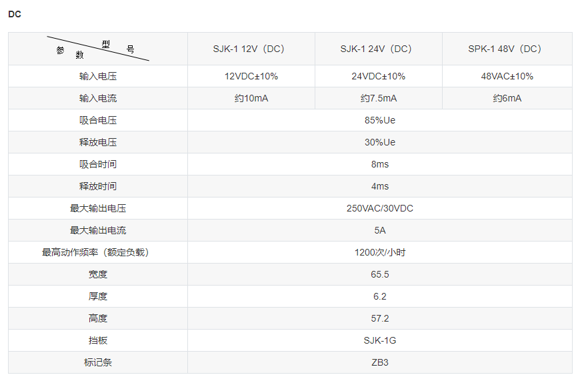Click the SJK-1G baffle value
Viewport: 588px width, 383px height.
pos(379,340)
